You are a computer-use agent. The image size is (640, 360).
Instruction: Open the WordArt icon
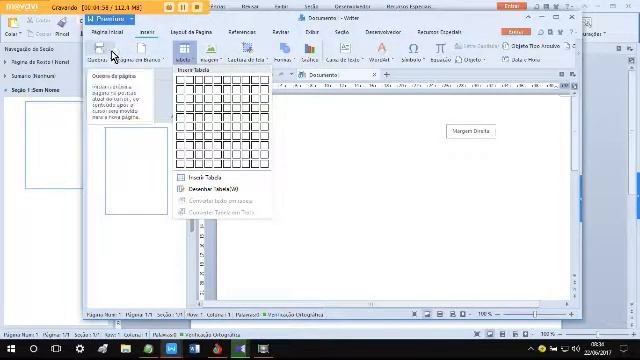(x=381, y=48)
